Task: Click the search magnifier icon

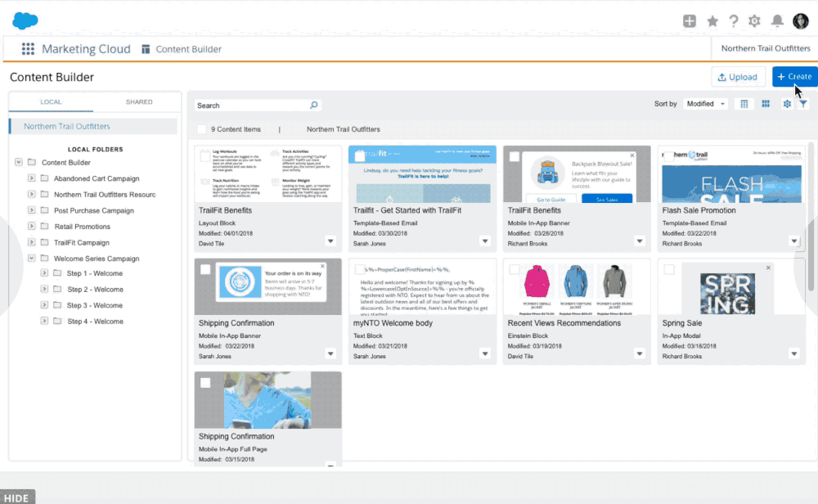Action: pyautogui.click(x=313, y=105)
